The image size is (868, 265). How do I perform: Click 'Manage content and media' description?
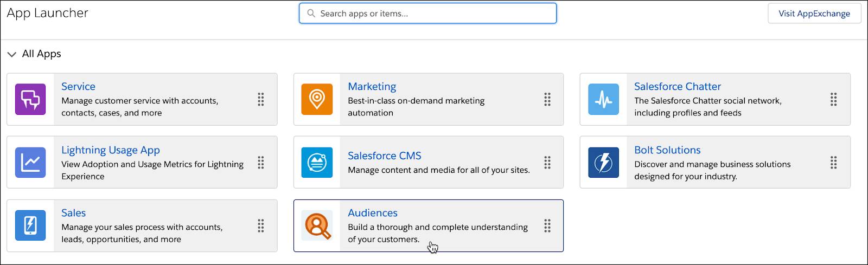click(x=439, y=170)
